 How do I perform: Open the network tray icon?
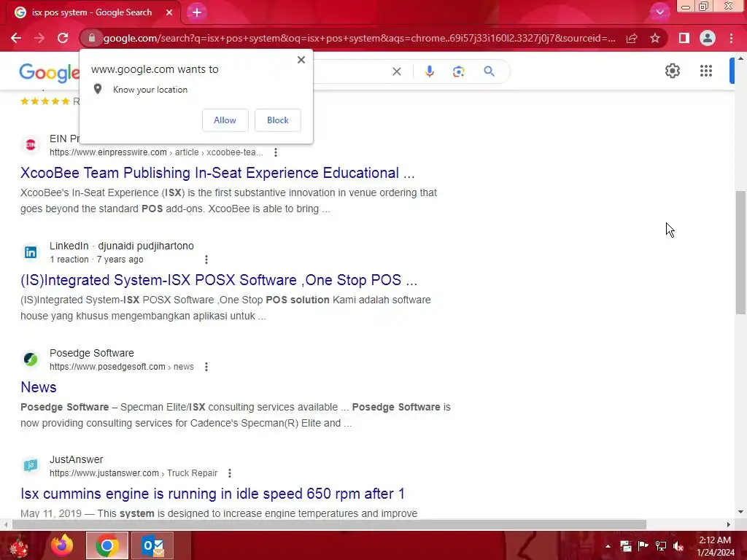point(661,546)
